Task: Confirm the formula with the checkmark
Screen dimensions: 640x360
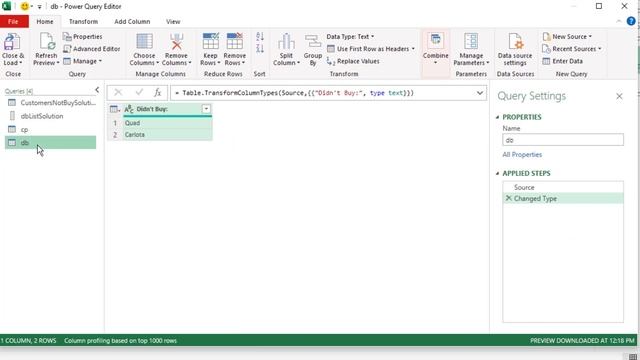Action: [x=139, y=93]
